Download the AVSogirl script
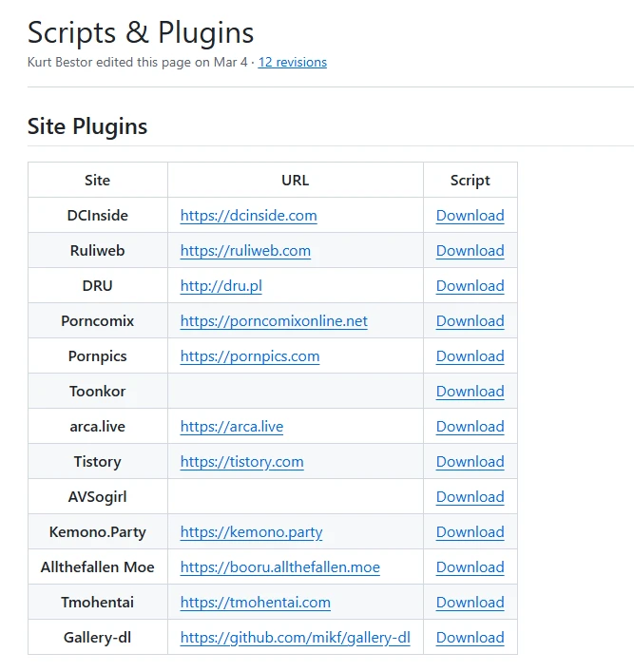Image resolution: width=634 pixels, height=672 pixels. (470, 497)
